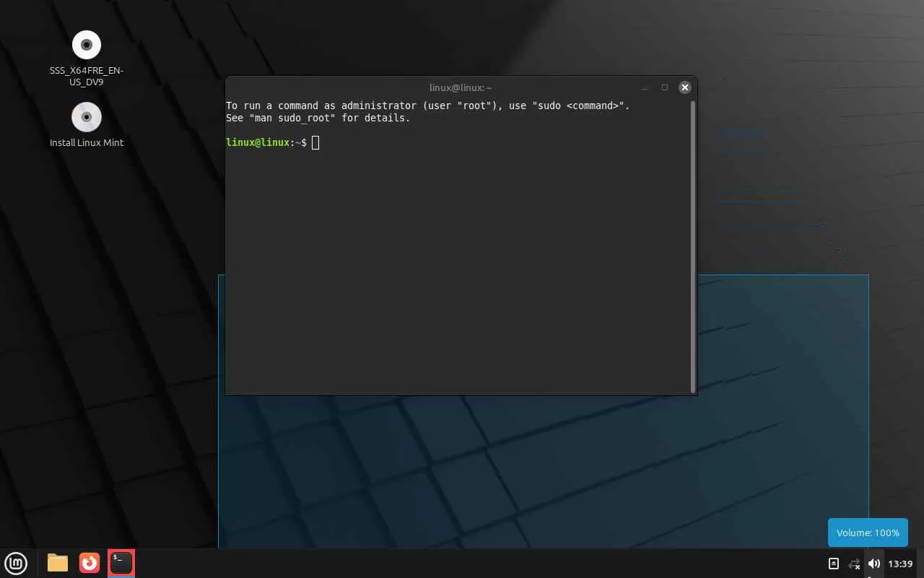The height and width of the screenshot is (578, 924).
Task: Select the SSS_X64FRE_EN-US_DV9 disc icon
Action: click(x=87, y=59)
